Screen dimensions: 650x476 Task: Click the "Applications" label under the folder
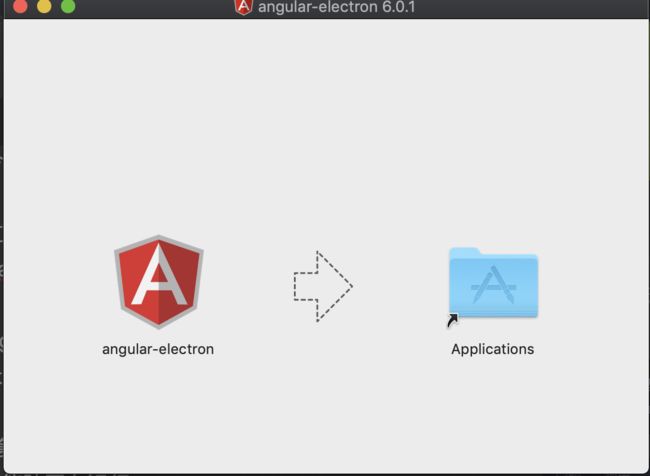[x=492, y=350]
